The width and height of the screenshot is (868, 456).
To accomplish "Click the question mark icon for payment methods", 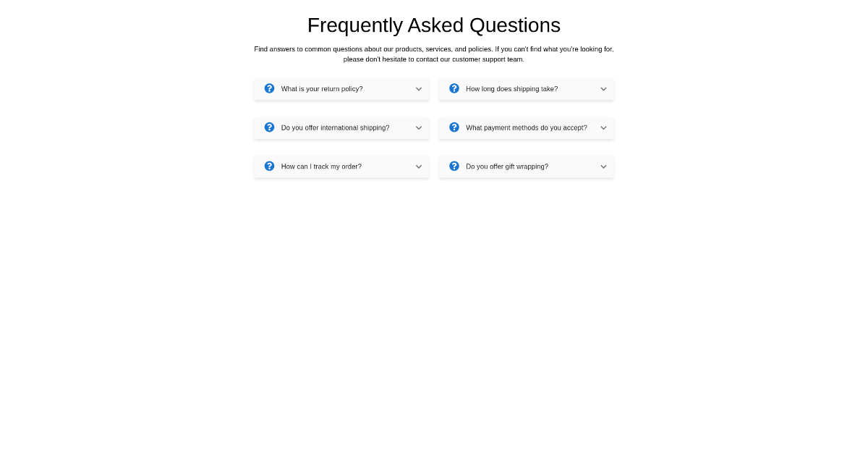I will (454, 127).
